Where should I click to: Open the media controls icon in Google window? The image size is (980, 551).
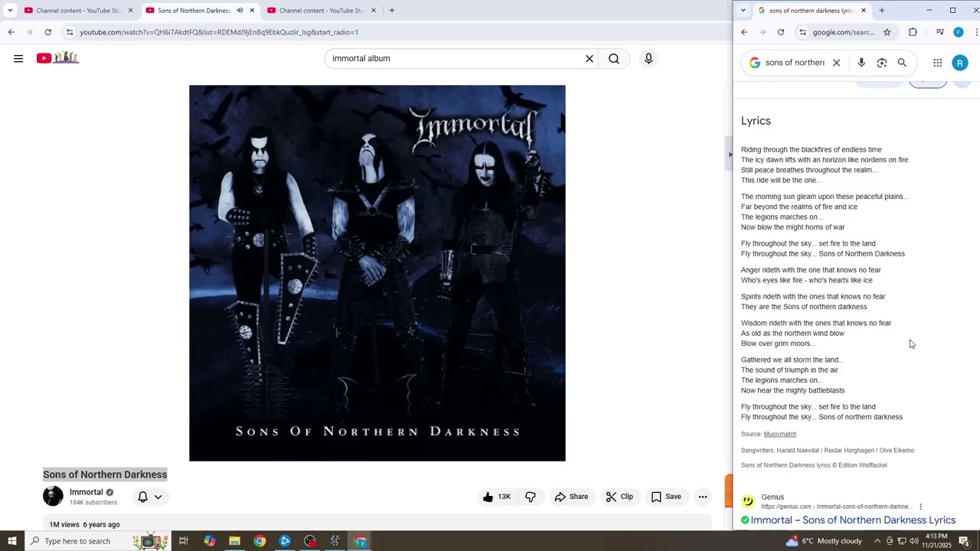939,32
